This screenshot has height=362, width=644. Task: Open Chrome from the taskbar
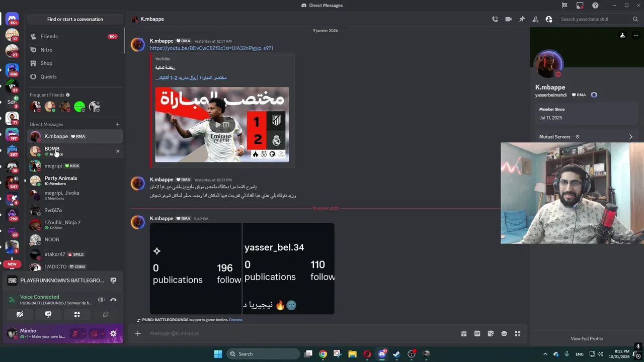(323, 354)
